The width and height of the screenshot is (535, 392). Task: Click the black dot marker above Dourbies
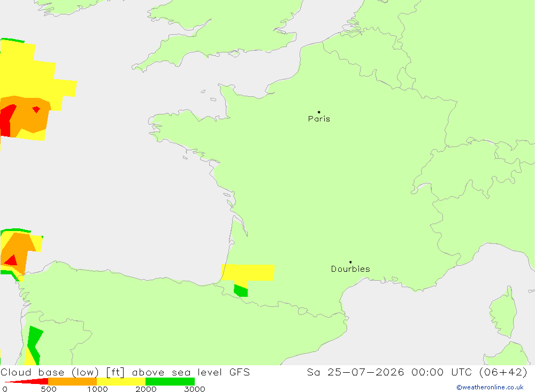coord(350,262)
